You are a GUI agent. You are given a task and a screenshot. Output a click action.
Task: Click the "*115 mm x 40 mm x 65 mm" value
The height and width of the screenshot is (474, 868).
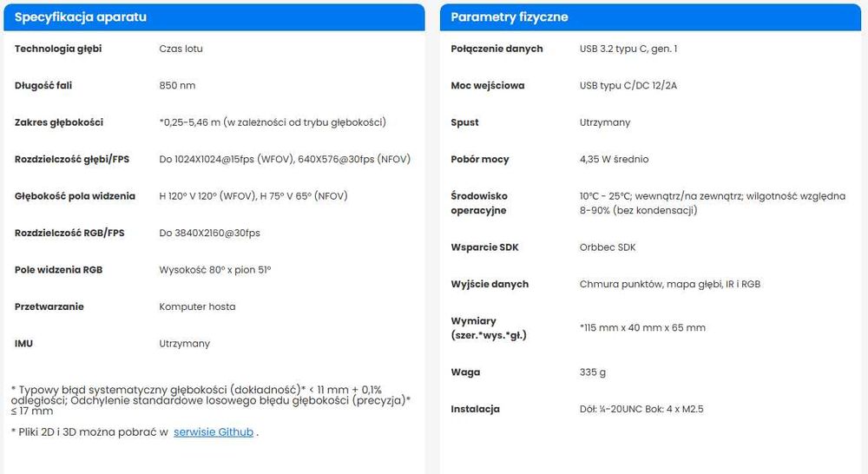[x=642, y=328]
